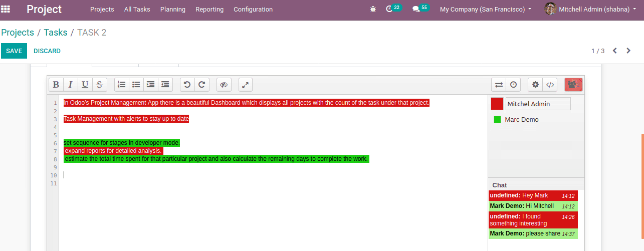The width and height of the screenshot is (644, 251).
Task: Discard the task changes
Action: (47, 51)
